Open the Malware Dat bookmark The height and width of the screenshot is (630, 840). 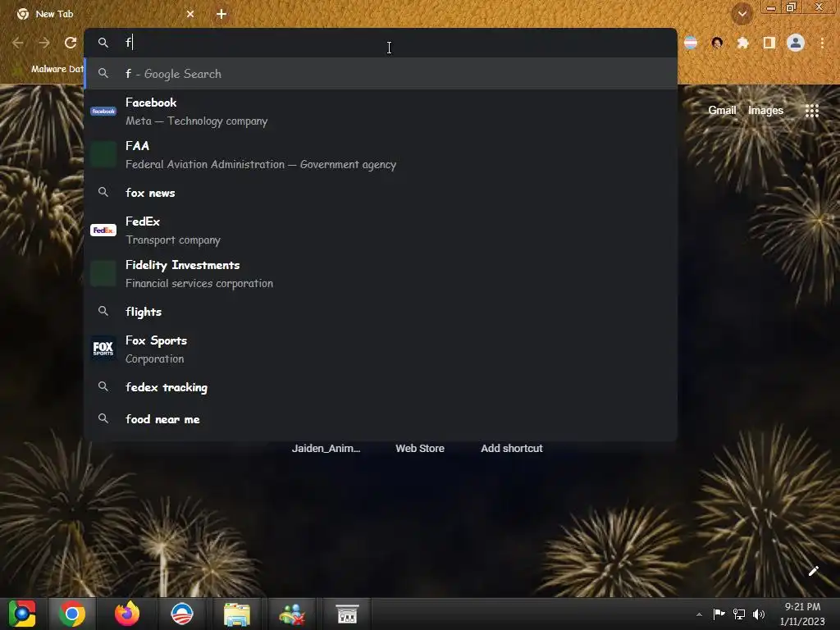[x=48, y=69]
